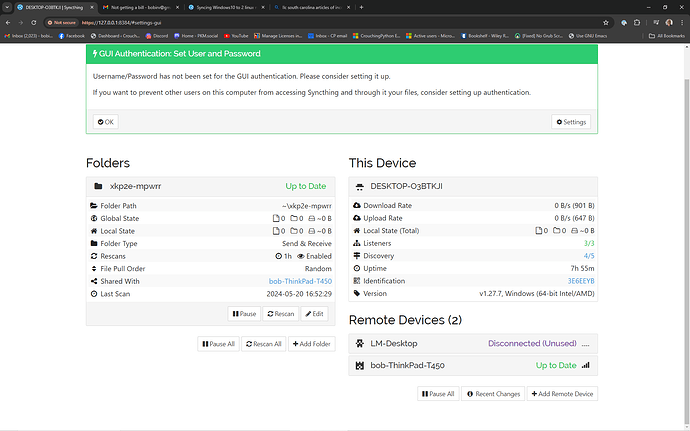Click the Disconnected (Unused) status text

pos(532,343)
